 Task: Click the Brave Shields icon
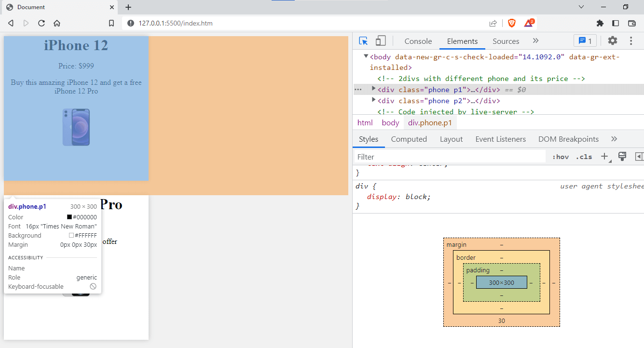(511, 23)
